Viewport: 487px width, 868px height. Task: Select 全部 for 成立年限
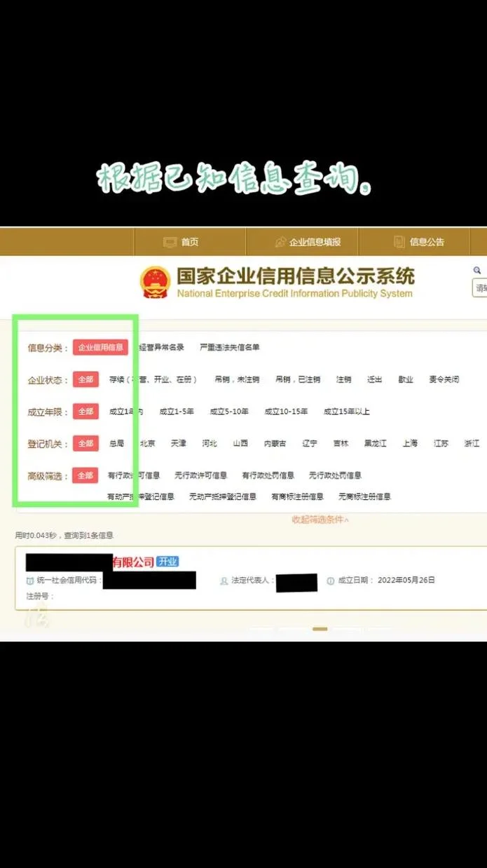(85, 412)
